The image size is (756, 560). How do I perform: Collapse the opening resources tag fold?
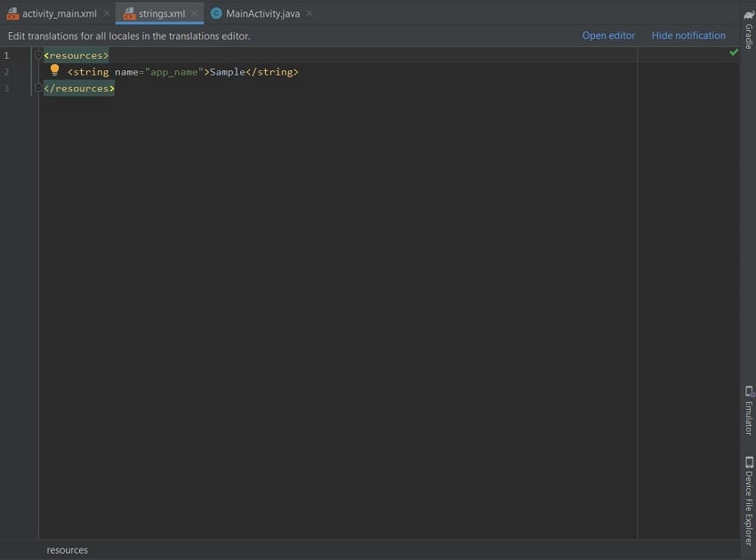pos(38,56)
